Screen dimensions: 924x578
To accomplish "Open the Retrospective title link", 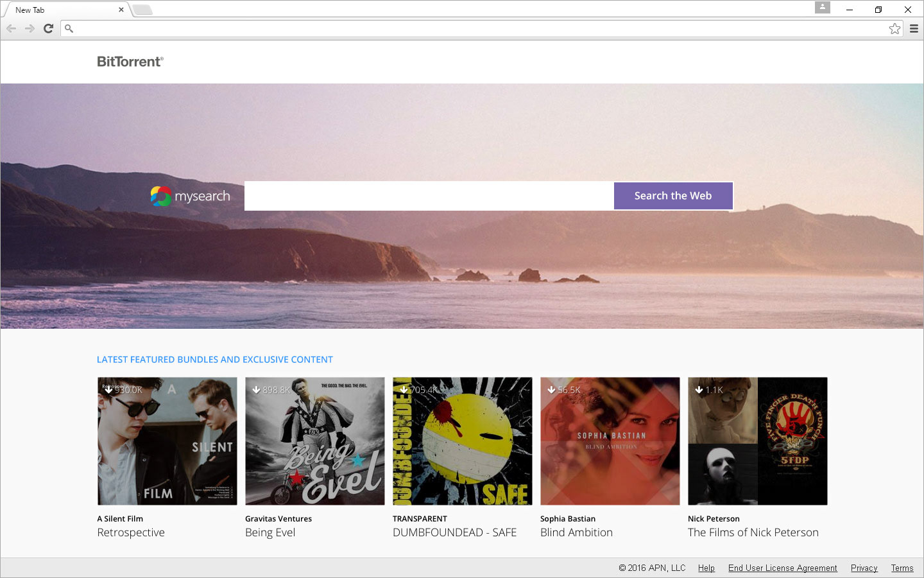I will click(x=131, y=532).
